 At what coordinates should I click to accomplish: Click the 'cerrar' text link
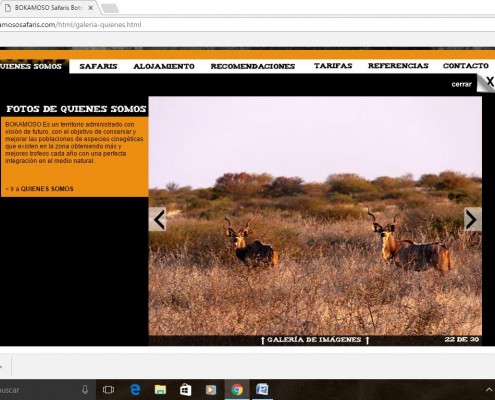[461, 84]
